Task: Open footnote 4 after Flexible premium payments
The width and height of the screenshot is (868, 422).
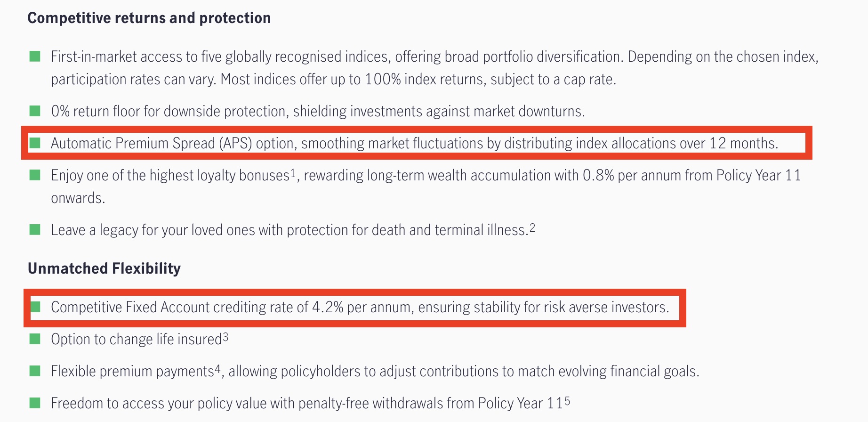Action: (x=217, y=369)
